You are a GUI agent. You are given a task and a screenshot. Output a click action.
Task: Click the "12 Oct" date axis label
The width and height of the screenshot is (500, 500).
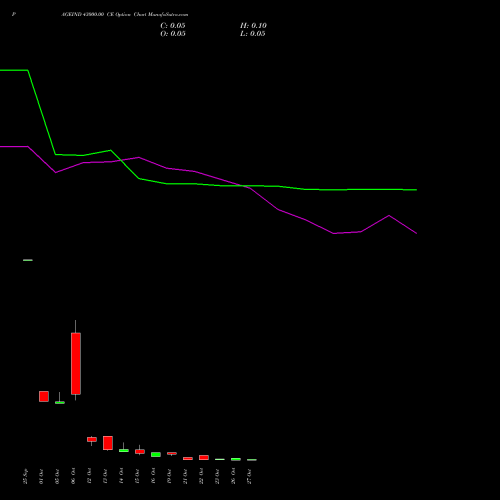coord(90,476)
